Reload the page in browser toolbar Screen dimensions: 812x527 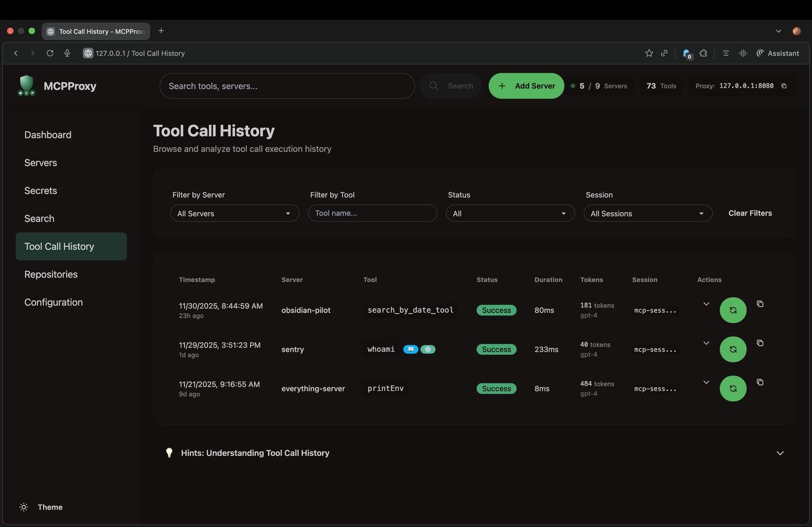tap(50, 53)
